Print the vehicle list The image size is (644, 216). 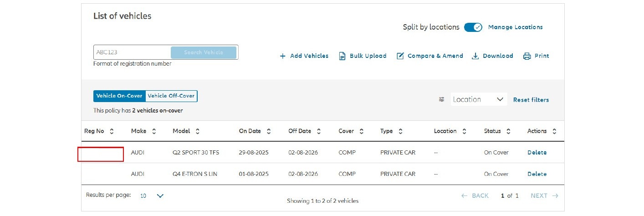click(536, 56)
